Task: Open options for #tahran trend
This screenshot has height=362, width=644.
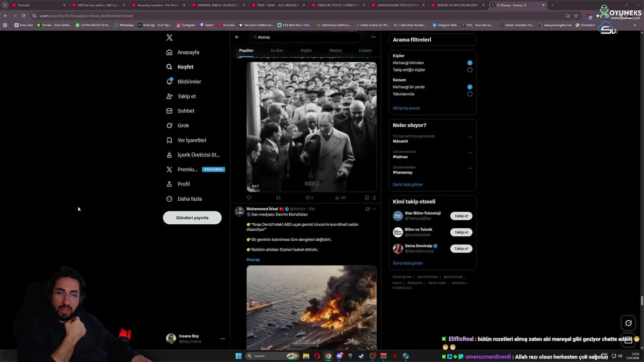Action: pos(470,152)
